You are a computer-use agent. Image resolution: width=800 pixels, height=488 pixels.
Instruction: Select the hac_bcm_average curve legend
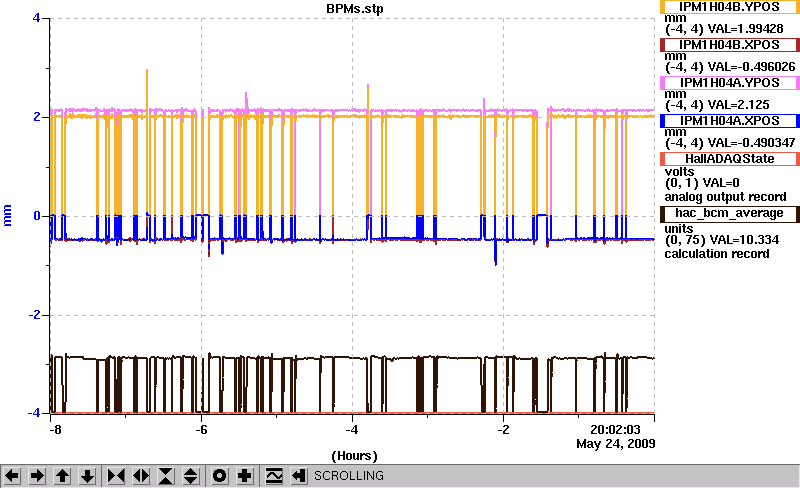pos(730,213)
